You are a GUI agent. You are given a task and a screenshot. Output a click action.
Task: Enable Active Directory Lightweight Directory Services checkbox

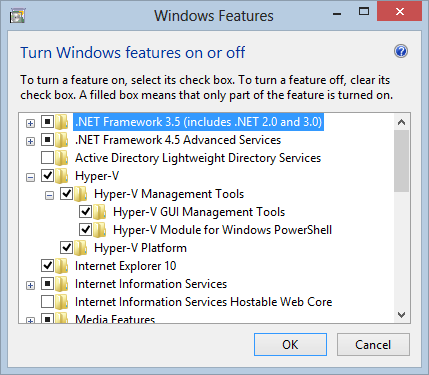(x=47, y=158)
